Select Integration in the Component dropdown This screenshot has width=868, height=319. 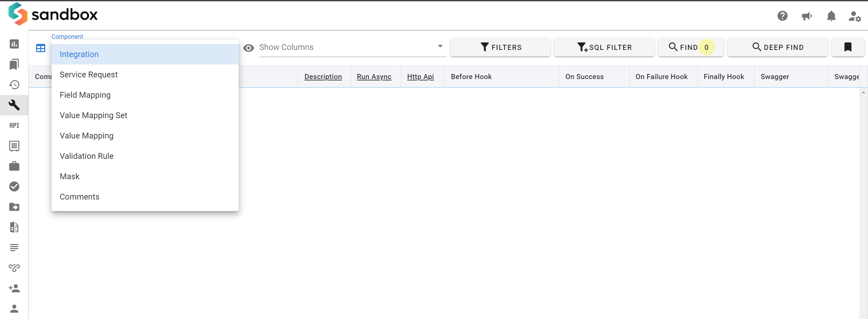[79, 54]
